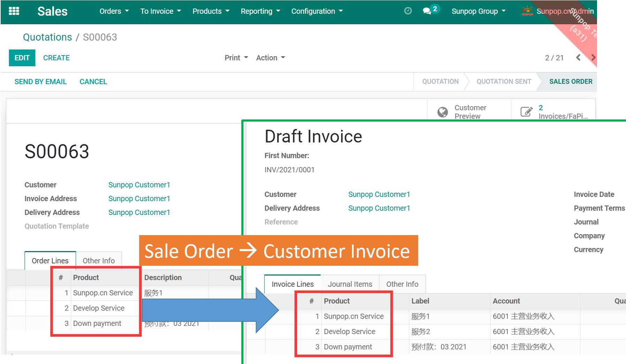Open Sunpop Customer1 sales order Customer link
The height and width of the screenshot is (364, 626).
139,185
